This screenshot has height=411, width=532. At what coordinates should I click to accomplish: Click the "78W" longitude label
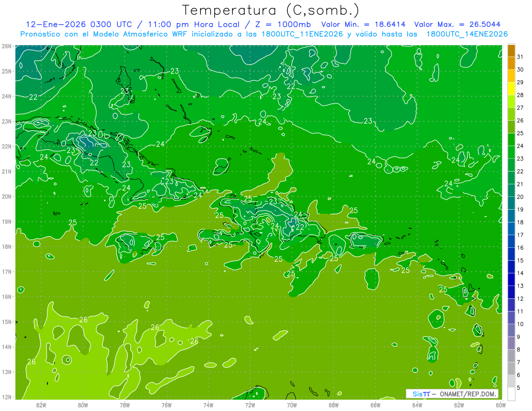click(125, 405)
